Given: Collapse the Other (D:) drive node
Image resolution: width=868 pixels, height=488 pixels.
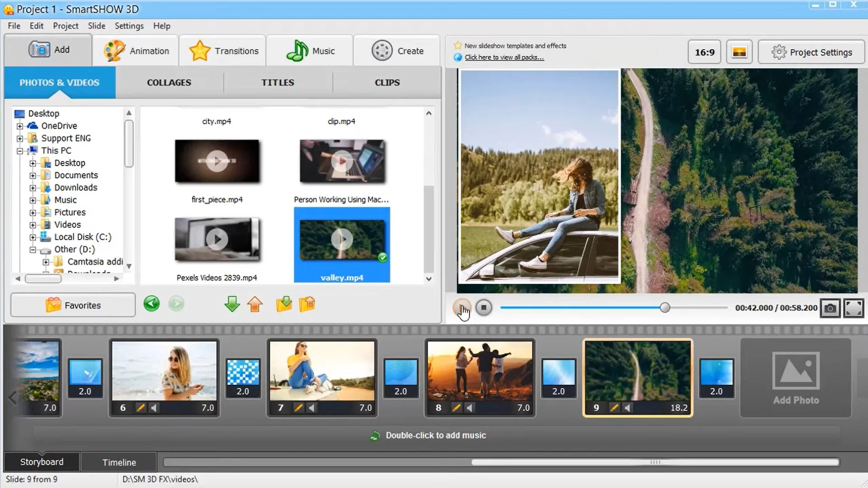Looking at the screenshot, I should [33, 249].
